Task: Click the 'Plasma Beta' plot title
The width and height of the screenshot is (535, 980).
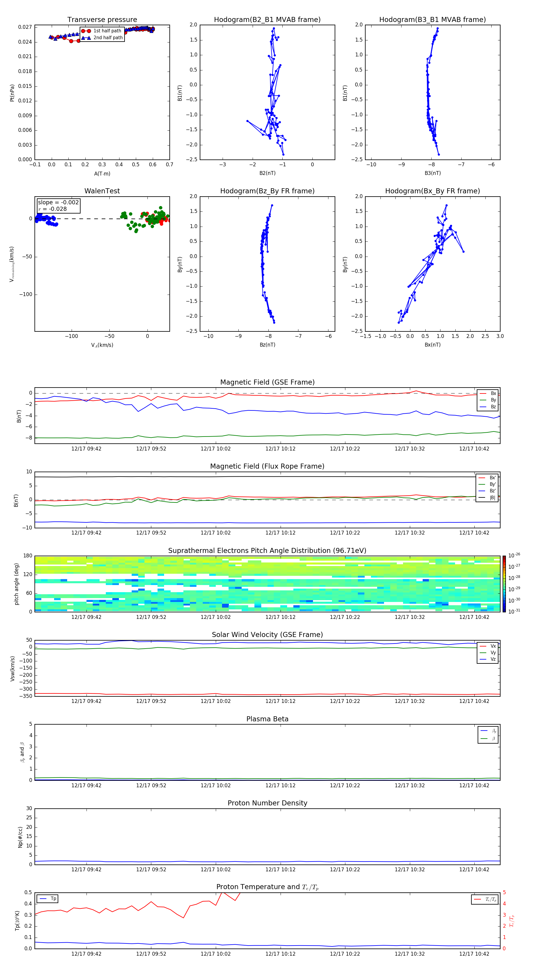Action: tap(267, 719)
